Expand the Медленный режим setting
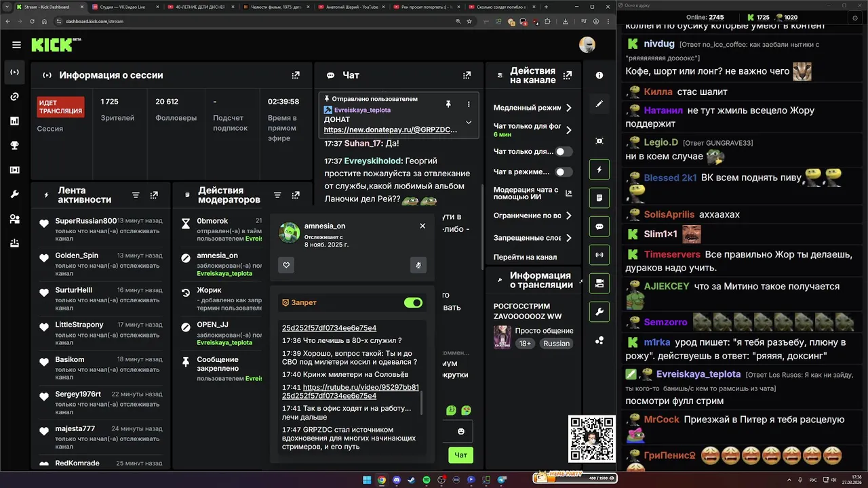The width and height of the screenshot is (868, 488). (x=568, y=108)
